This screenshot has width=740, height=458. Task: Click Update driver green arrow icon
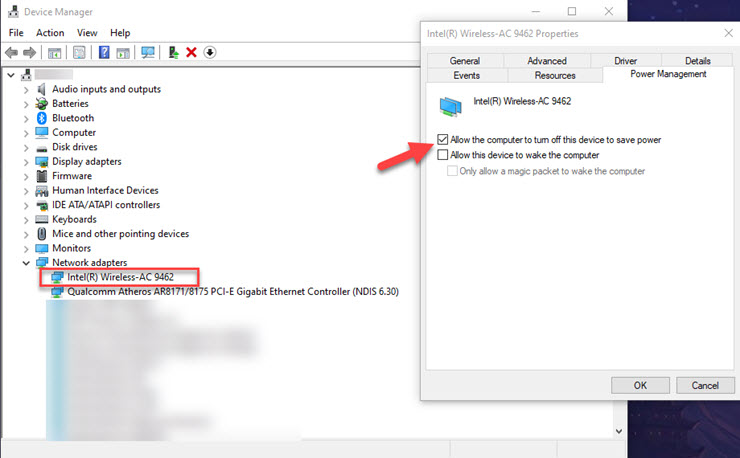click(174, 53)
